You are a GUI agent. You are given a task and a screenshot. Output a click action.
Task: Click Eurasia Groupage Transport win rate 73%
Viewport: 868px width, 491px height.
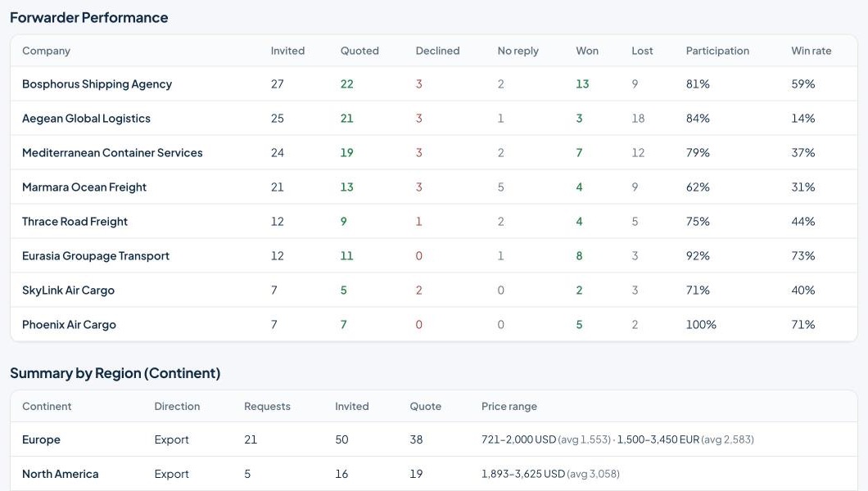pos(802,256)
